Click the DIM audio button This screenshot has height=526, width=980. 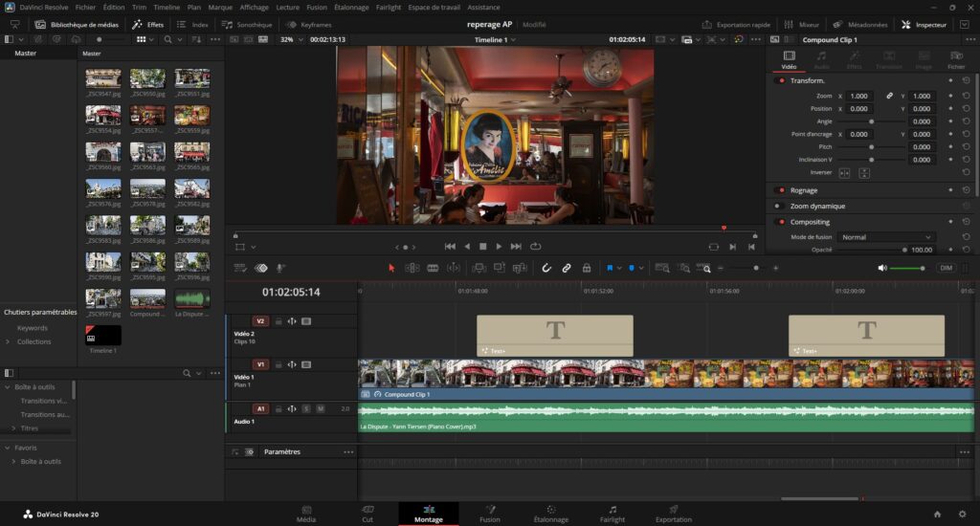click(x=946, y=268)
